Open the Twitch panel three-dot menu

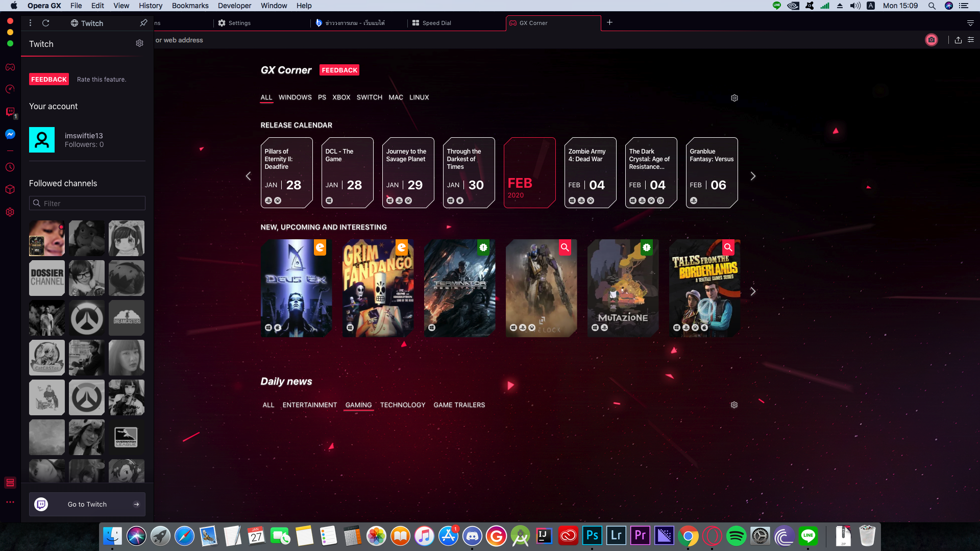tap(30, 23)
